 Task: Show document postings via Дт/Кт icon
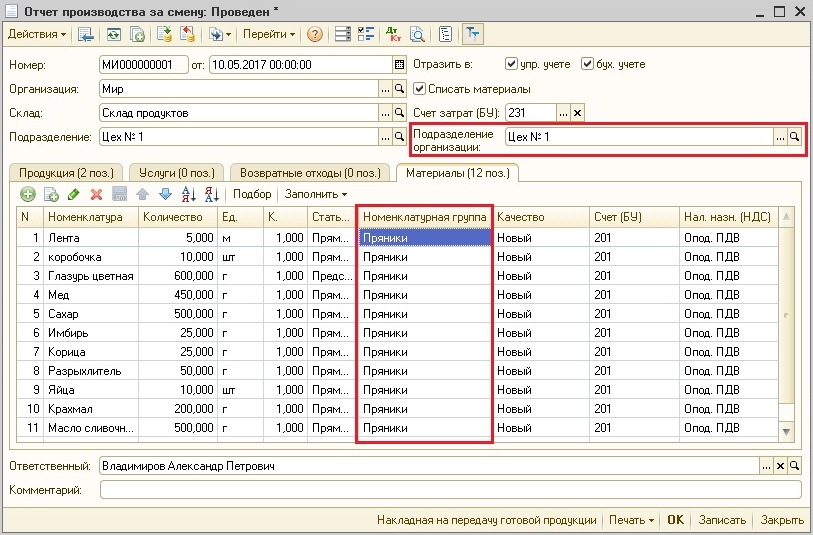click(x=394, y=34)
